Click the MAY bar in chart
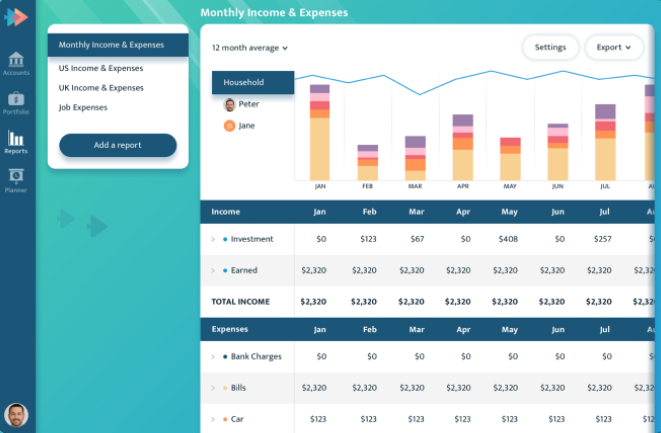 tap(510, 159)
